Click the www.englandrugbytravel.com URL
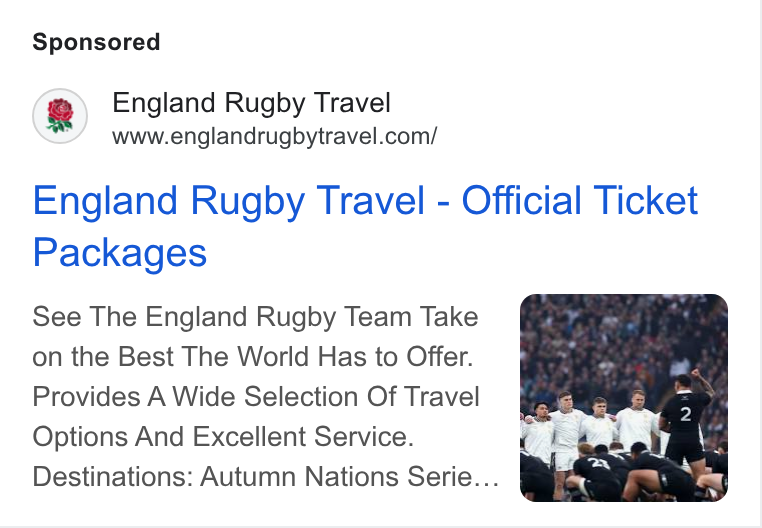762x528 pixels. [275, 137]
